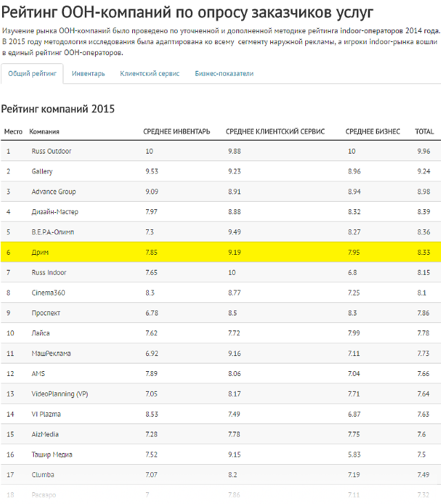Switch to the Общий рейтинг tab
The width and height of the screenshot is (441, 504).
pyautogui.click(x=32, y=74)
